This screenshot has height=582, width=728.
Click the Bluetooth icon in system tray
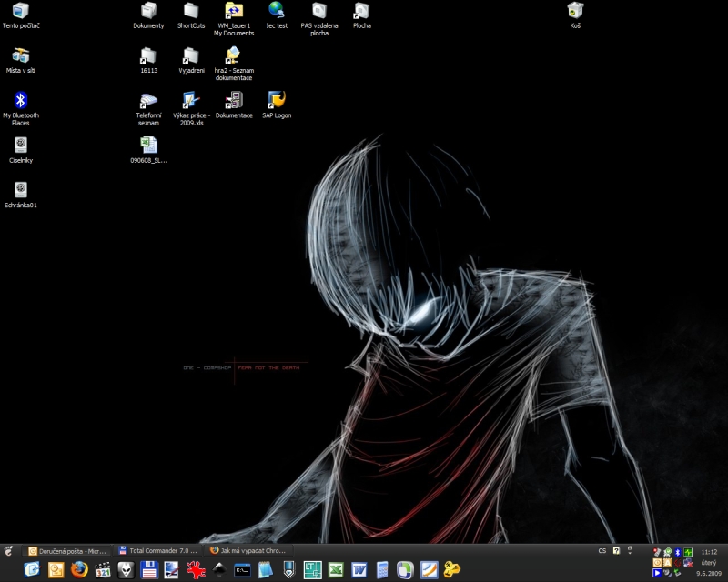click(678, 552)
